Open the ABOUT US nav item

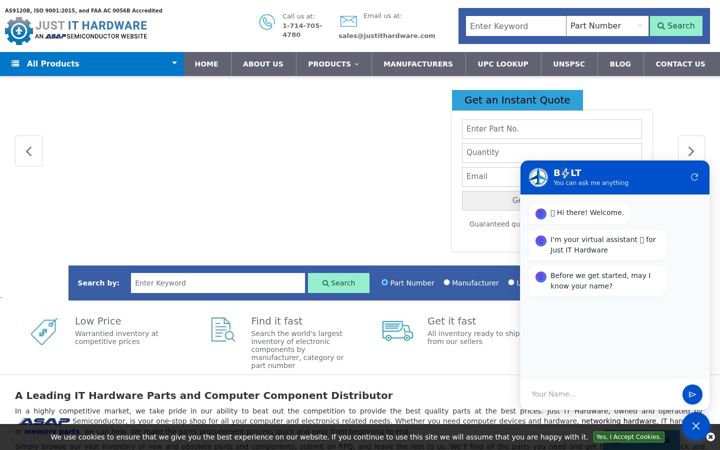click(263, 64)
